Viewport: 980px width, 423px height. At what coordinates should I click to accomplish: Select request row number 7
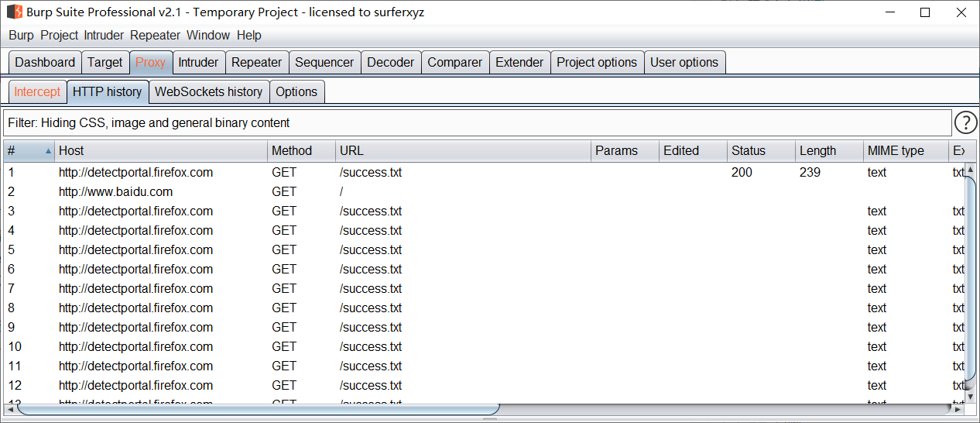484,288
